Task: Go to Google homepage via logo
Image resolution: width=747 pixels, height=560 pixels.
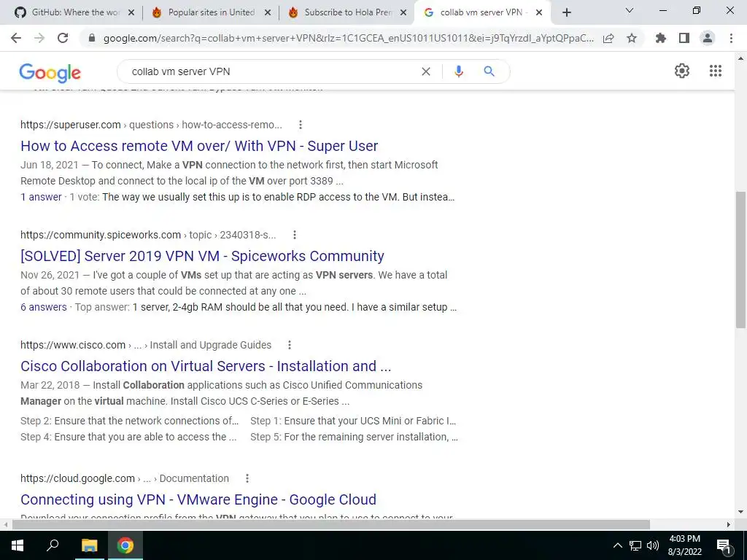Action: point(50,72)
